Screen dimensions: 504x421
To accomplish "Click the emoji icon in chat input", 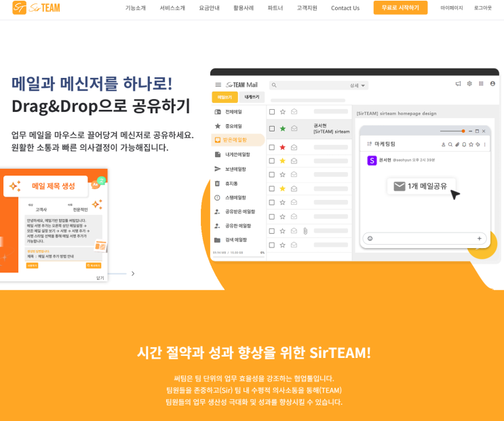I will coord(370,238).
